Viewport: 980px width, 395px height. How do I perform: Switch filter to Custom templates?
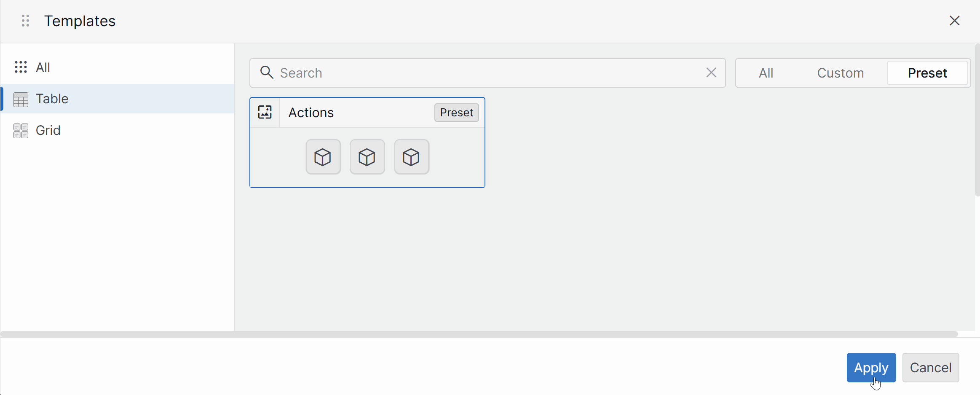pos(840,73)
